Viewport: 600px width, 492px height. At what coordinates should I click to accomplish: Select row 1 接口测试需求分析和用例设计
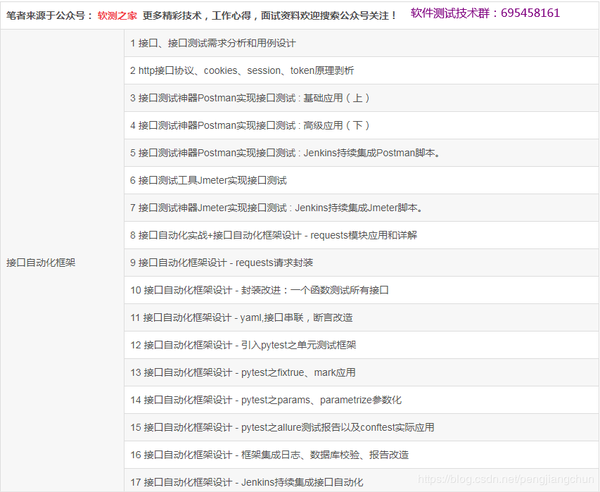click(x=362, y=43)
